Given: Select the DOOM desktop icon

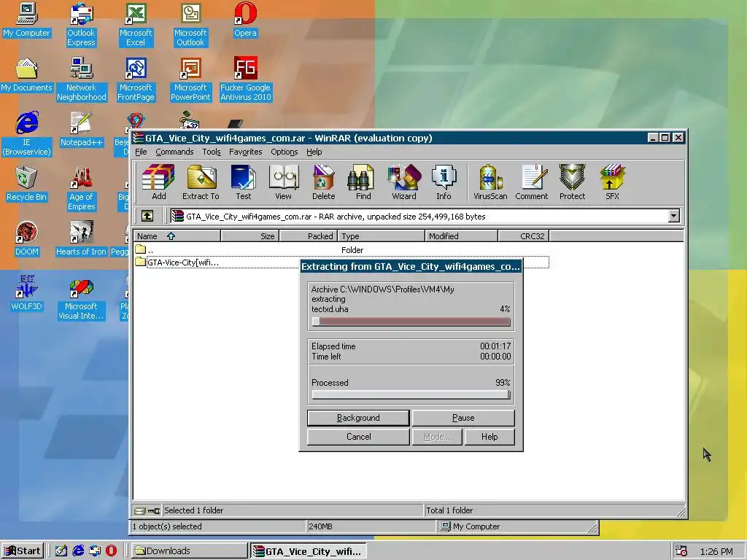Looking at the screenshot, I should point(26,239).
